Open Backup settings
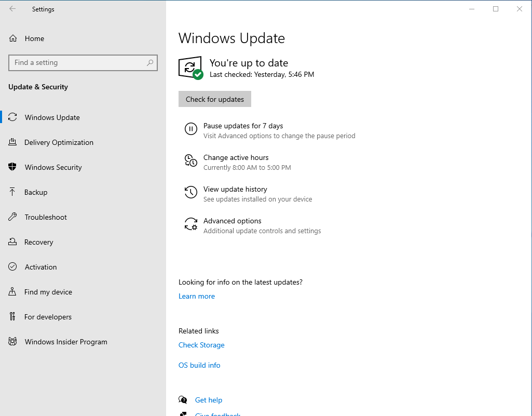 point(36,192)
